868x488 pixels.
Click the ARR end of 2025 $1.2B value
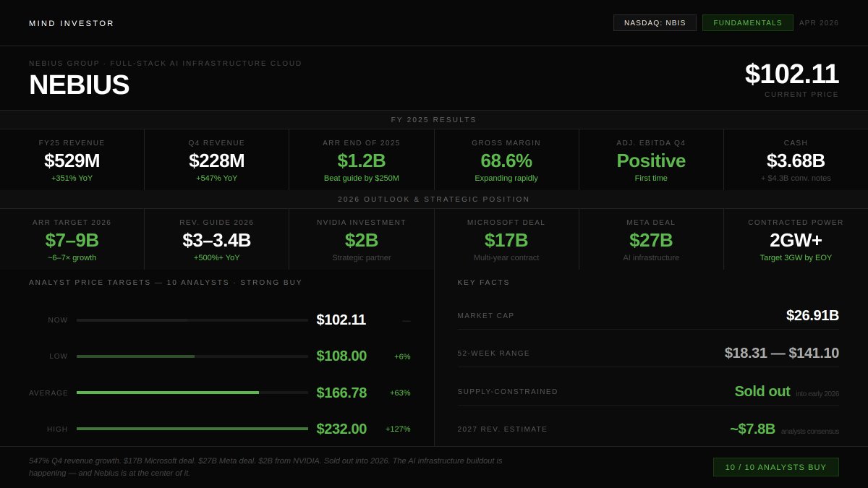[x=362, y=160]
